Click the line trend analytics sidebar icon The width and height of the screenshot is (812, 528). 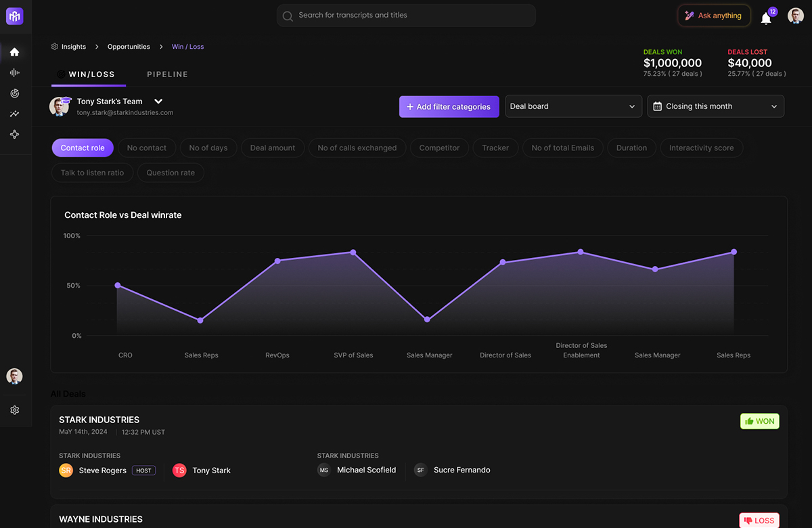[14, 114]
